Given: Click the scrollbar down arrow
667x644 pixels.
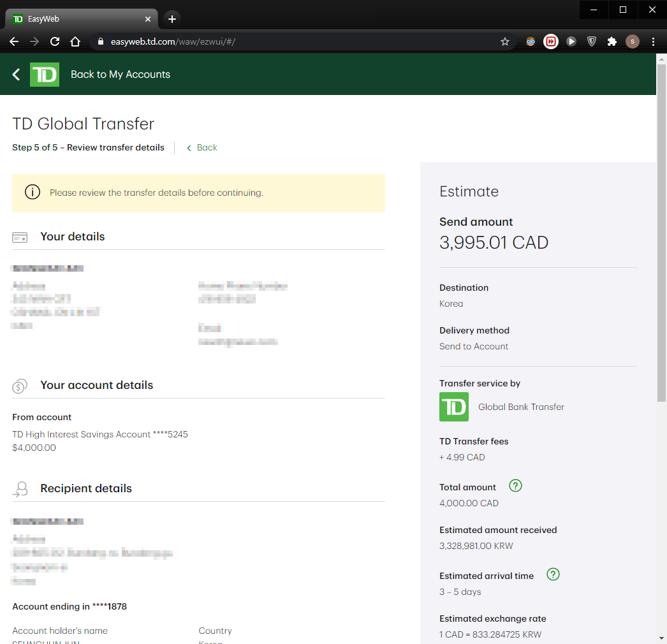Looking at the screenshot, I should coord(661,638).
